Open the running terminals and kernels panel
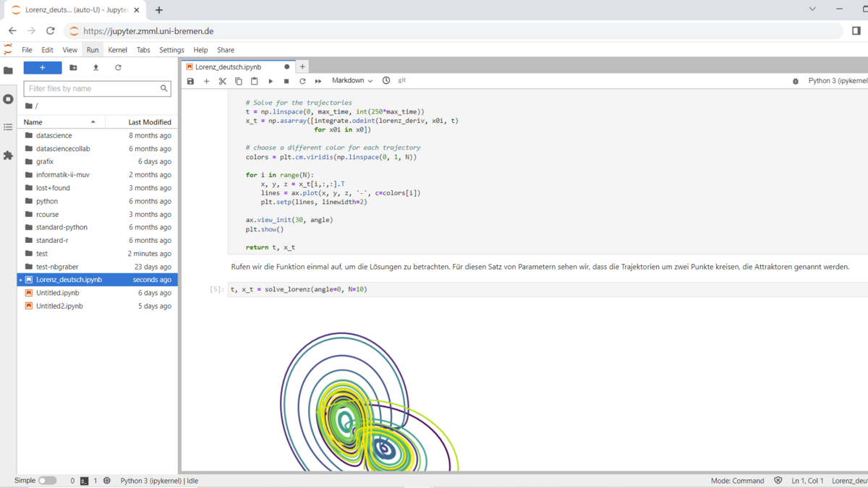 (x=8, y=99)
